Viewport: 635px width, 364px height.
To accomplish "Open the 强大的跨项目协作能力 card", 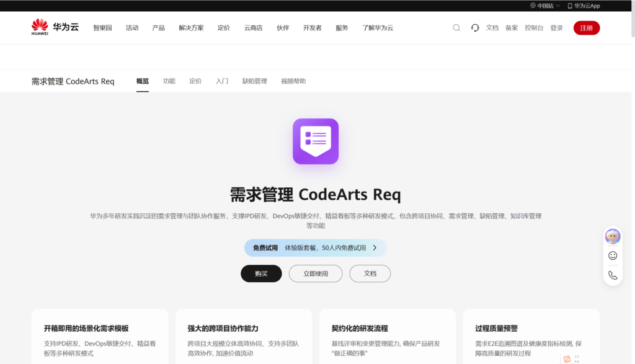I will tap(244, 337).
